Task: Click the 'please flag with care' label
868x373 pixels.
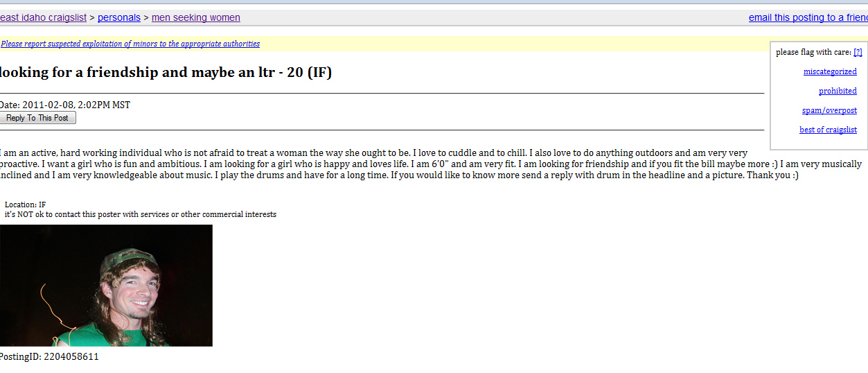Action: click(813, 53)
